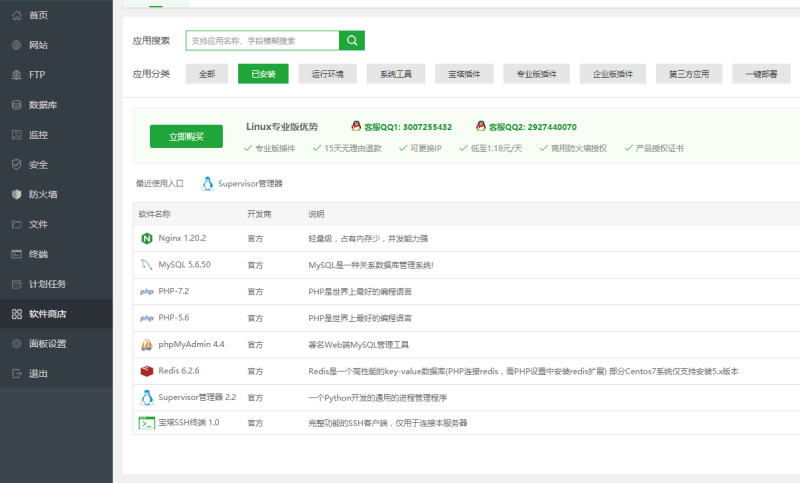The height and width of the screenshot is (483, 800).
Task: Open the 第三方应用 category
Action: coord(689,74)
